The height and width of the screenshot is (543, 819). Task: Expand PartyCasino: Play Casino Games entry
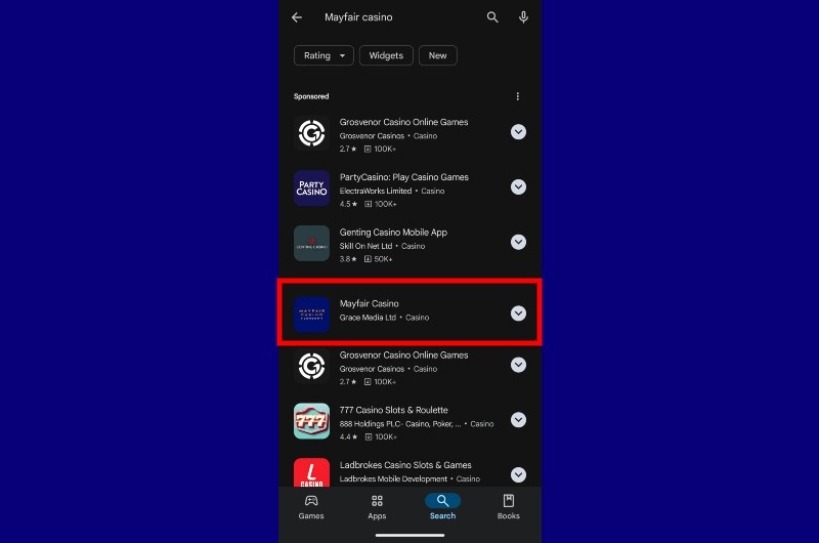tap(518, 187)
